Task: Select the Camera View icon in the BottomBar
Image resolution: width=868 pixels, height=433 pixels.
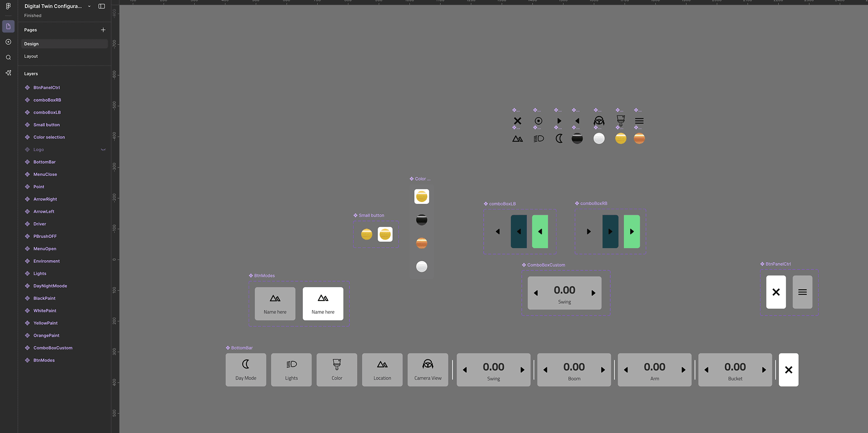Action: click(428, 370)
